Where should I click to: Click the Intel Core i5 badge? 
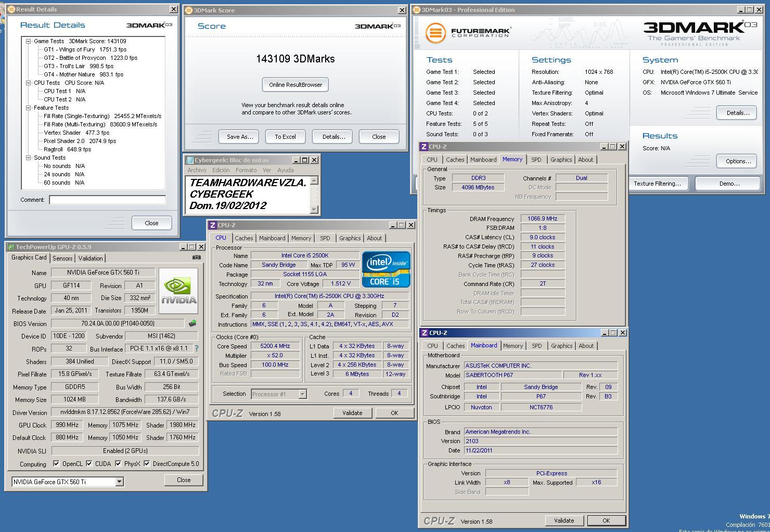tap(386, 269)
